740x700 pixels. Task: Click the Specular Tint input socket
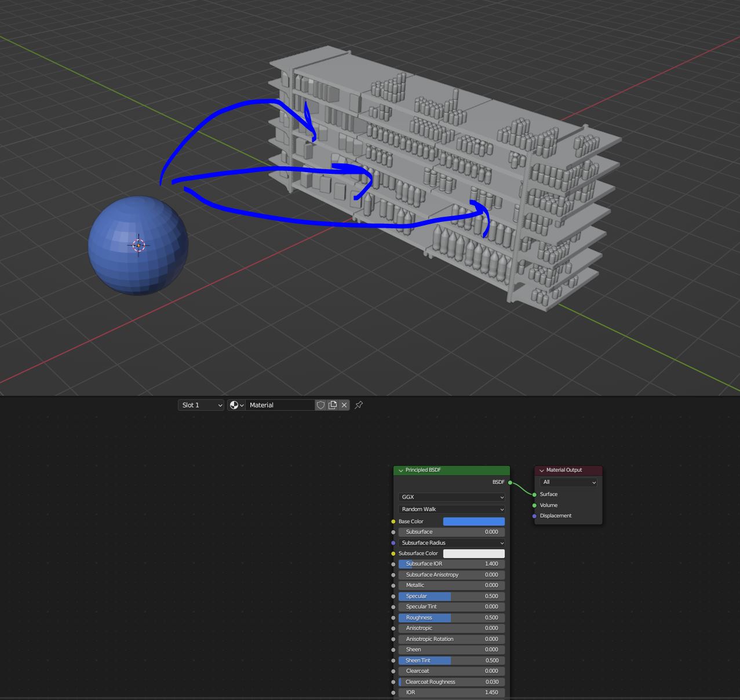[x=393, y=607]
